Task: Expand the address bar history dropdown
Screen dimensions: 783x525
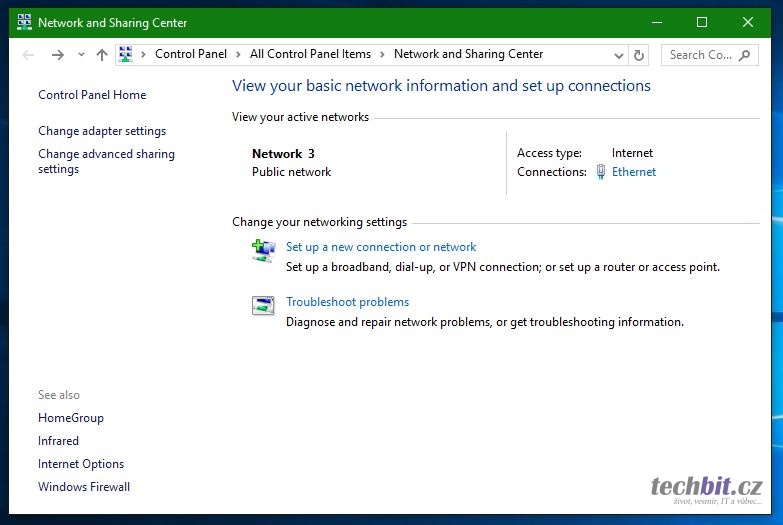Action: [619, 55]
